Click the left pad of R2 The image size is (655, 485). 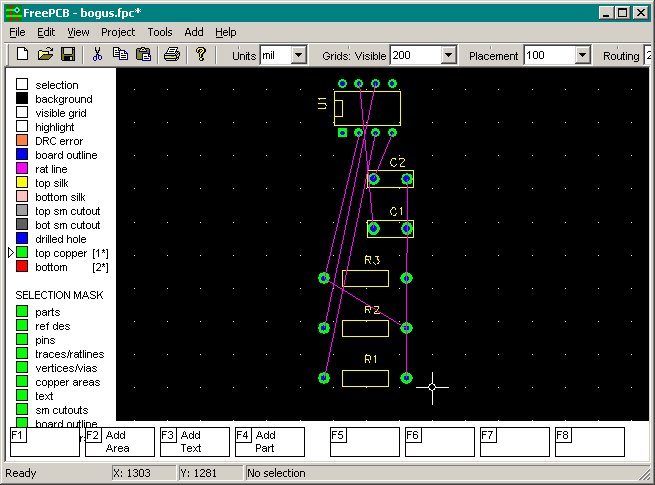click(x=324, y=328)
